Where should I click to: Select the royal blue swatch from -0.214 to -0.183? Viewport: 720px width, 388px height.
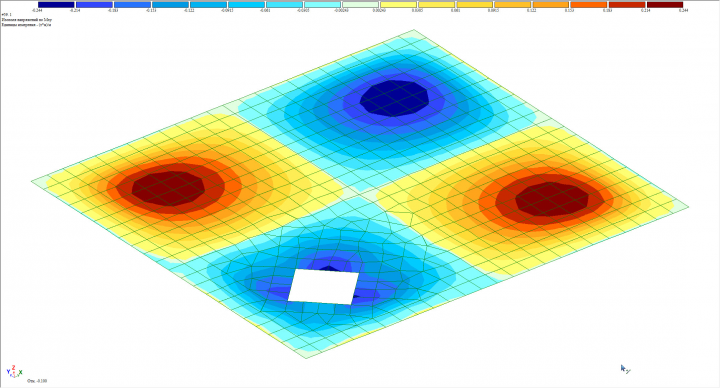[94, 5]
